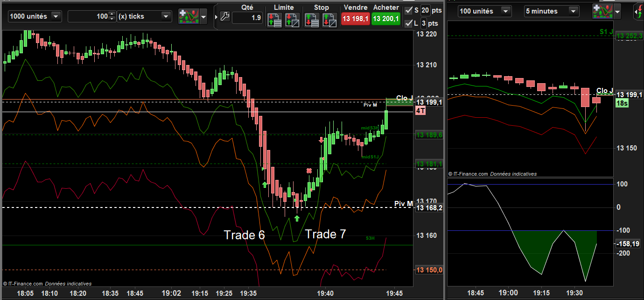Viewport: 644px width, 300px height.
Task: Click the midS1J level label
Action: coord(370,157)
